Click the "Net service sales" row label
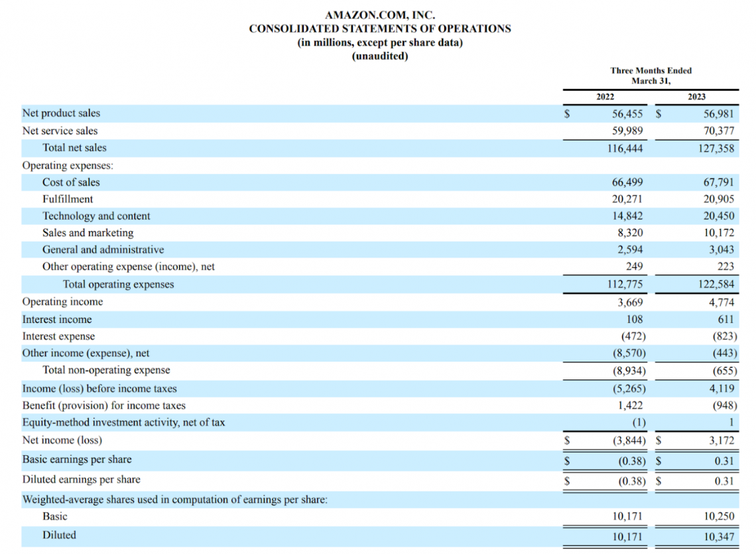This screenshot has height=554, width=756. 60,131
